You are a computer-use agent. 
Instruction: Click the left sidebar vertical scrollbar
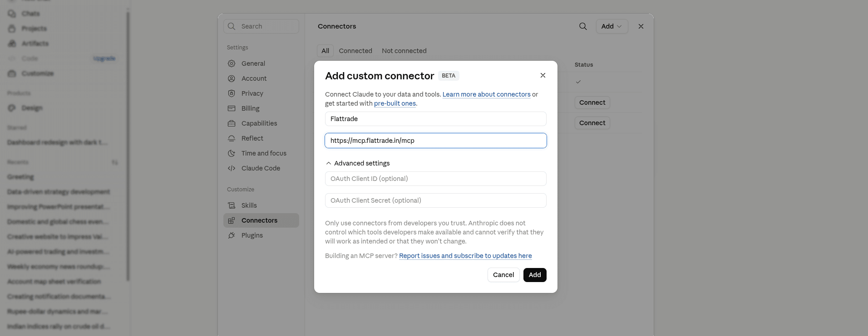[128, 145]
